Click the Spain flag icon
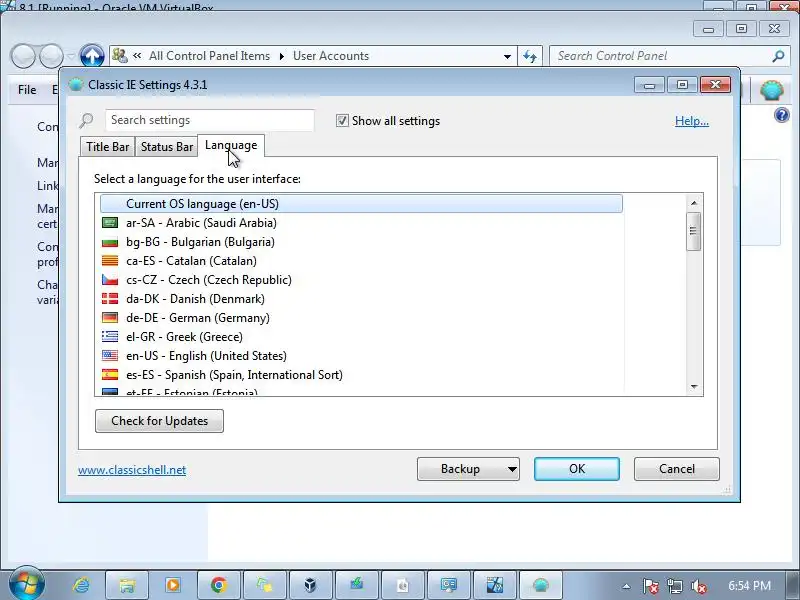This screenshot has height=600, width=800. point(110,374)
